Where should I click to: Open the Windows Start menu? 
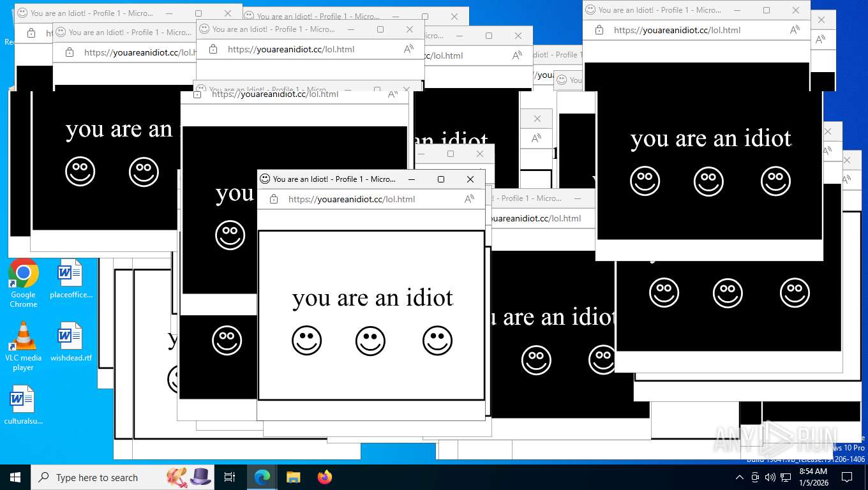(x=15, y=477)
